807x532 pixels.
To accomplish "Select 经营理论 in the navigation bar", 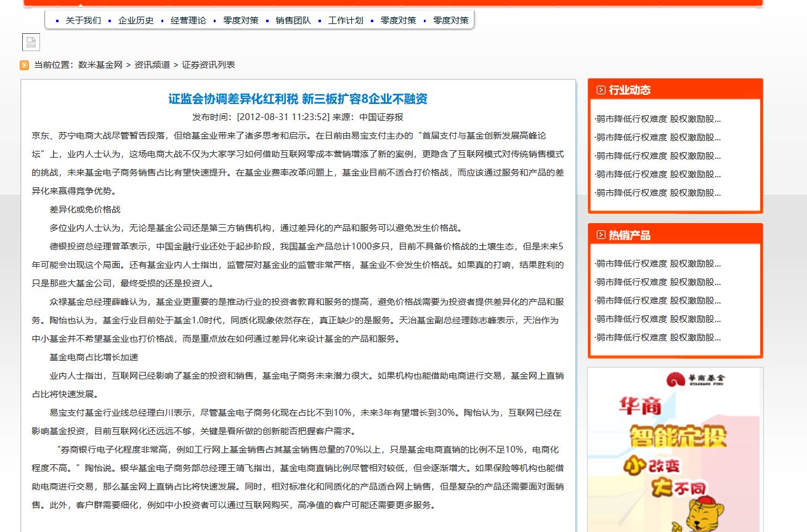I will click(189, 20).
